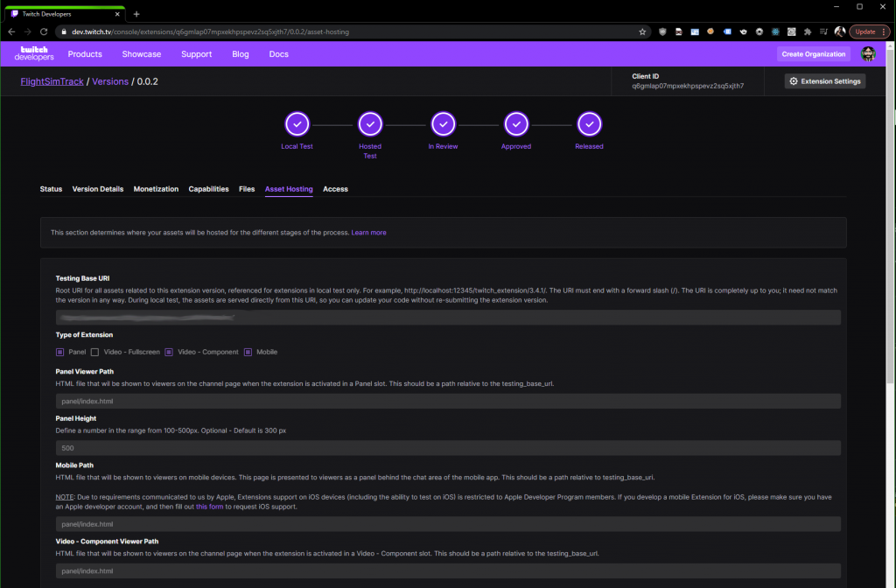
Task: Open the Access tab
Action: [335, 189]
